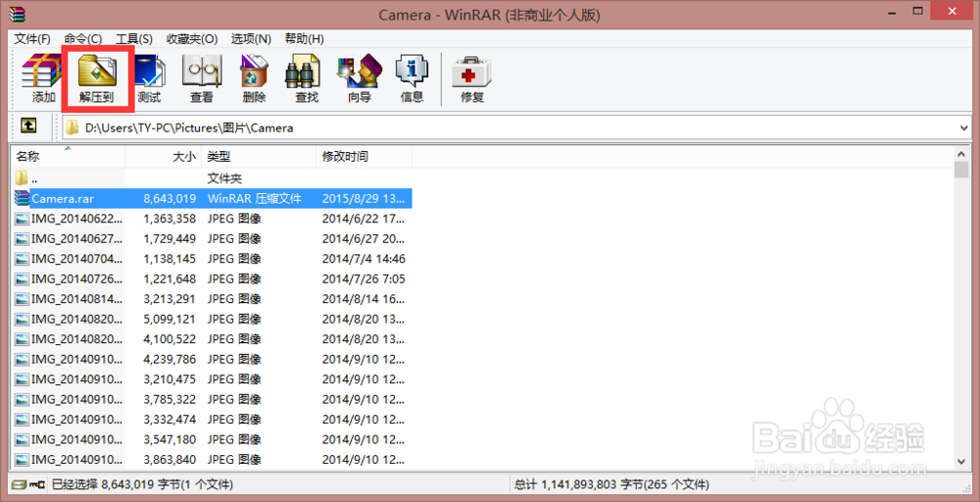Screen dimensions: 980x502
Task: Click the WinRAR title bar app icon
Action: [19, 15]
